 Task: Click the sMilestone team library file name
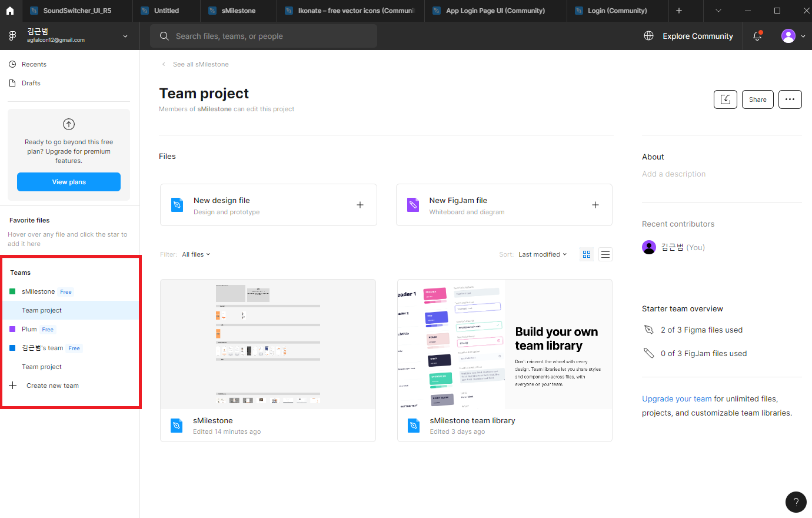472,420
